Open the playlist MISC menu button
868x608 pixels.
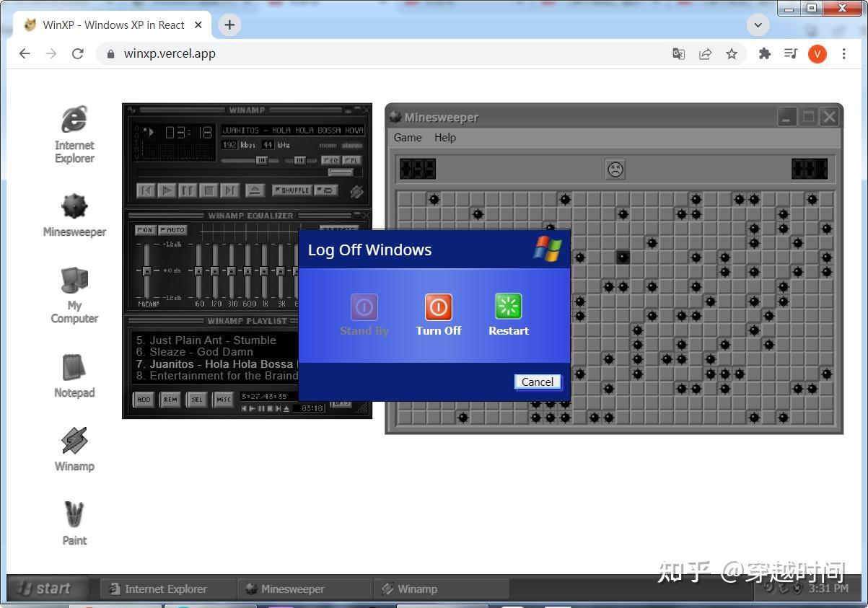click(x=223, y=400)
